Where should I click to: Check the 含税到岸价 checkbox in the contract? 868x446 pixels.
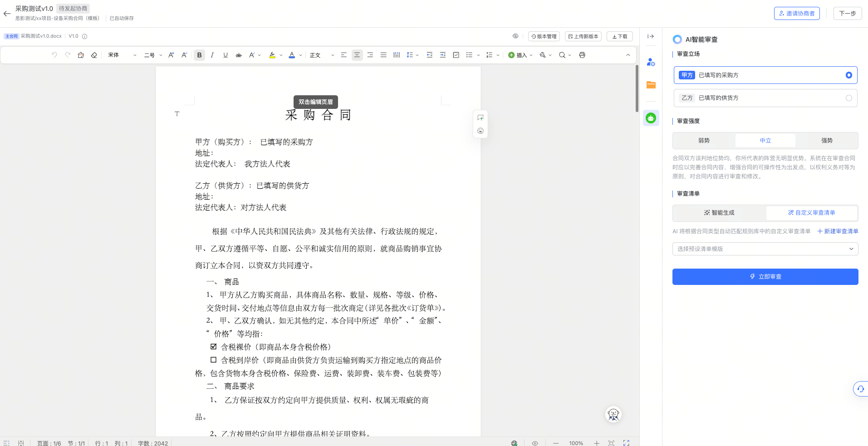[x=213, y=360]
